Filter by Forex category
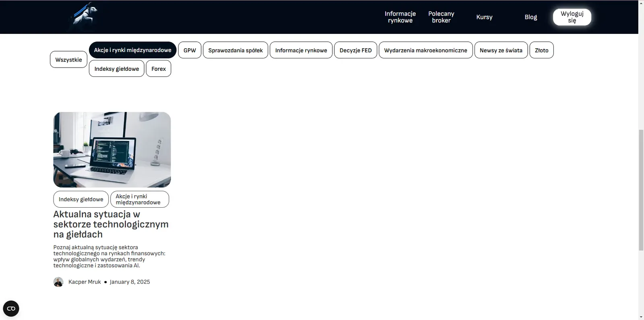This screenshot has width=644, height=320. (159, 68)
